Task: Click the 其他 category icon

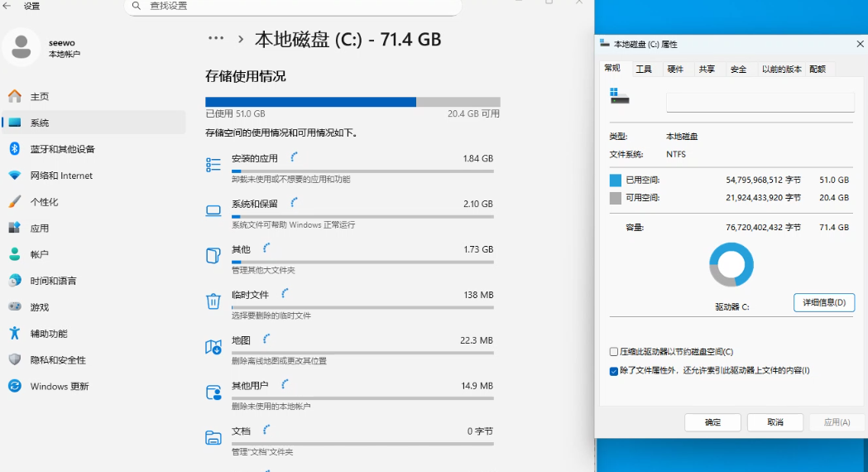Action: [213, 255]
